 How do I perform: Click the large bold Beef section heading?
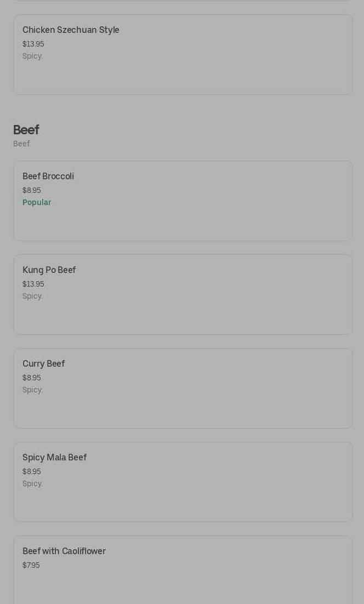coord(26,130)
